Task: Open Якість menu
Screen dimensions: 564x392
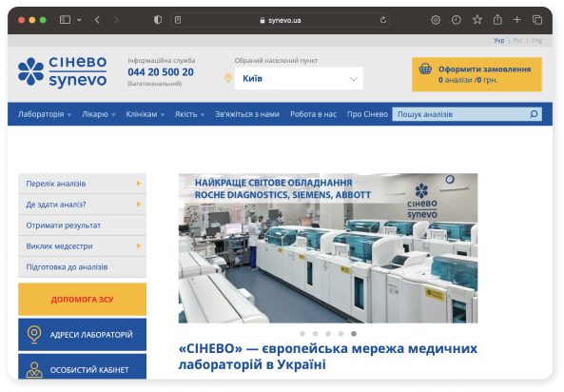Action: pos(189,114)
